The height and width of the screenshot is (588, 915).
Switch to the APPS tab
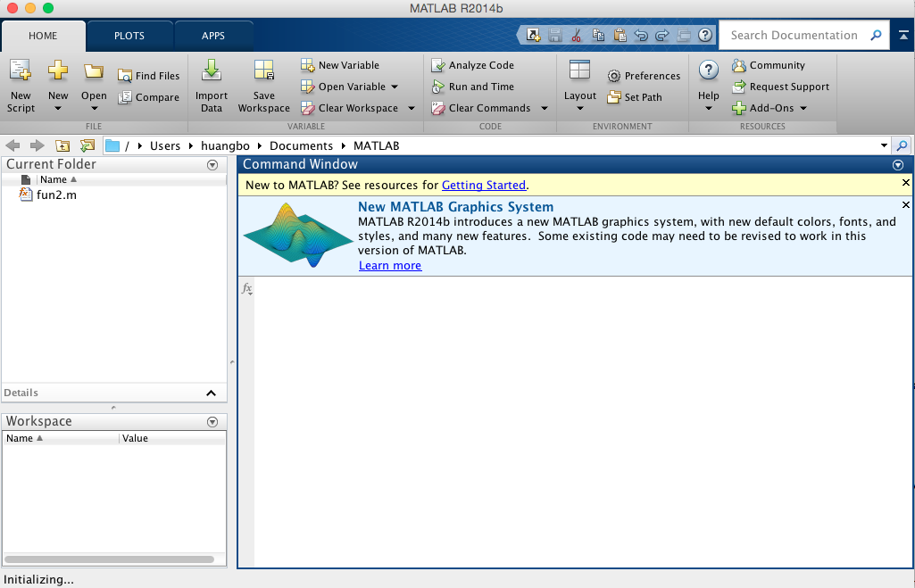213,36
